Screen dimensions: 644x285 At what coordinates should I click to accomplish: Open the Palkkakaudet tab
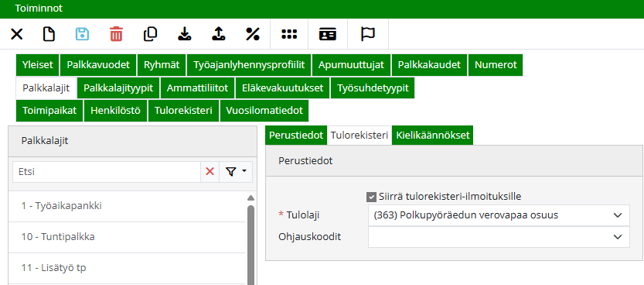coord(429,65)
